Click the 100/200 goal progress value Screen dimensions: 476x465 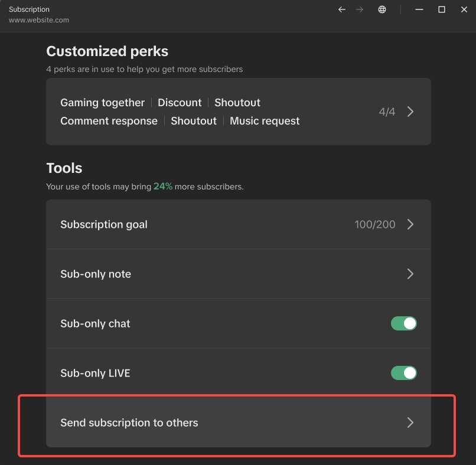click(375, 224)
